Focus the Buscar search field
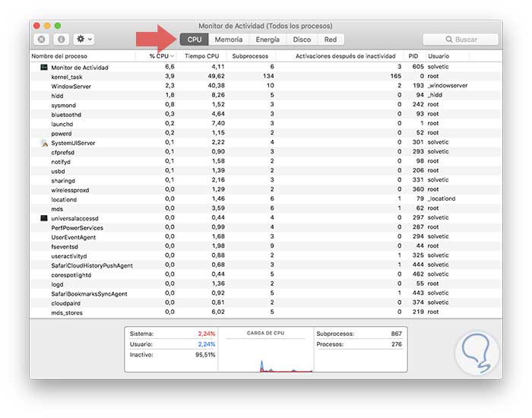Image resolution: width=532 pixels, height=418 pixels. [x=461, y=40]
